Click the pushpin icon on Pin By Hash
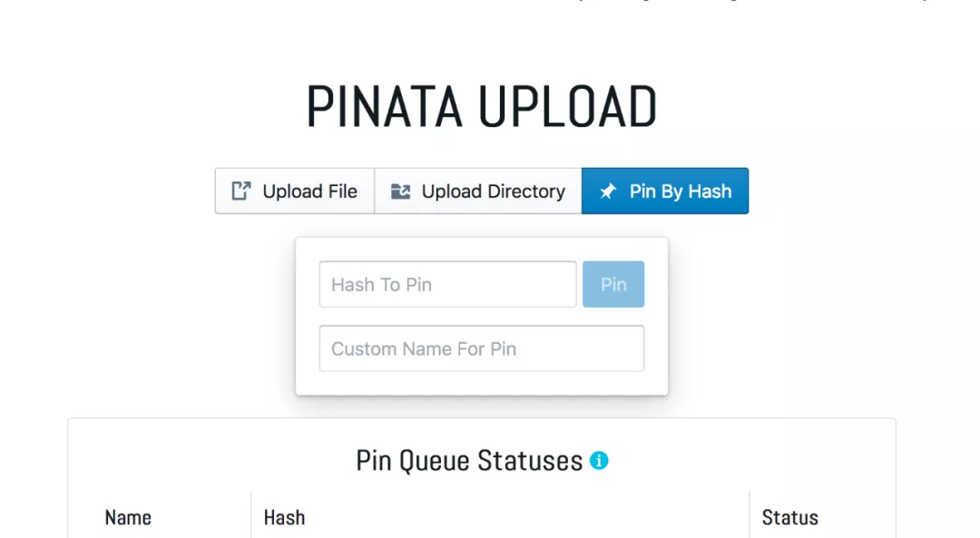This screenshot has height=538, width=980. [608, 191]
